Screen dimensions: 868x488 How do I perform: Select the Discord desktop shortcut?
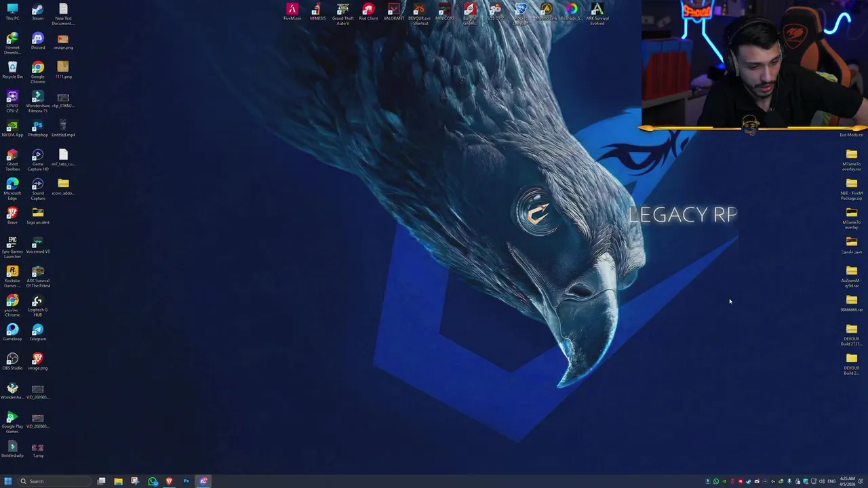[x=37, y=41]
